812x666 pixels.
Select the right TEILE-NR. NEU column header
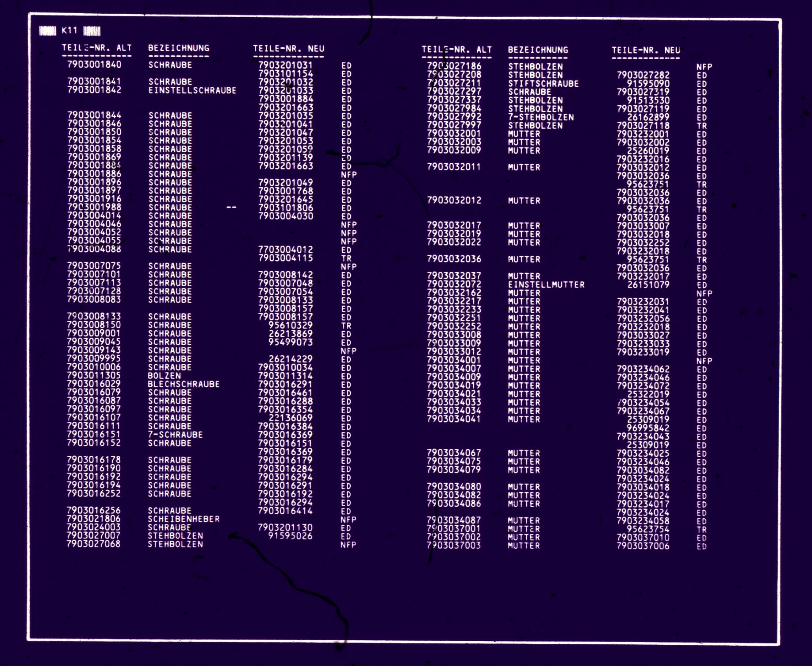[x=646, y=50]
